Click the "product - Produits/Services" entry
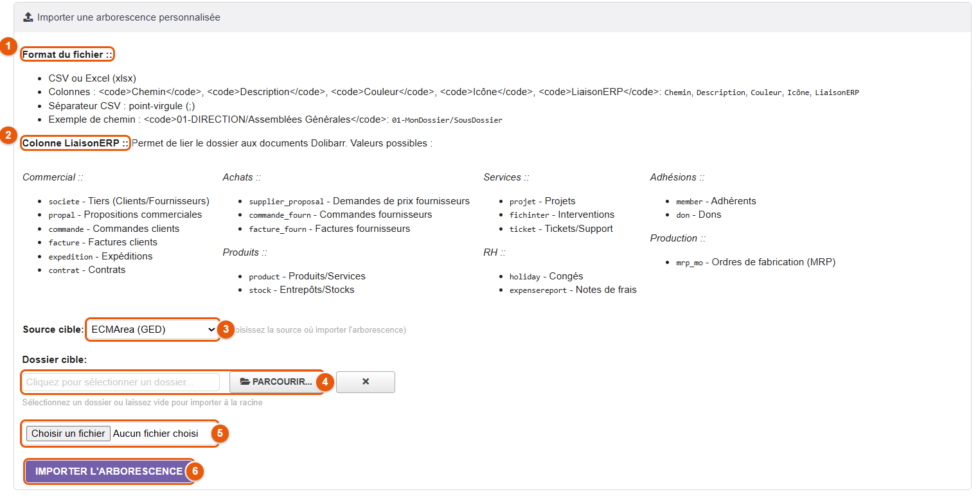Screen dimensions: 980x501 point(307,276)
